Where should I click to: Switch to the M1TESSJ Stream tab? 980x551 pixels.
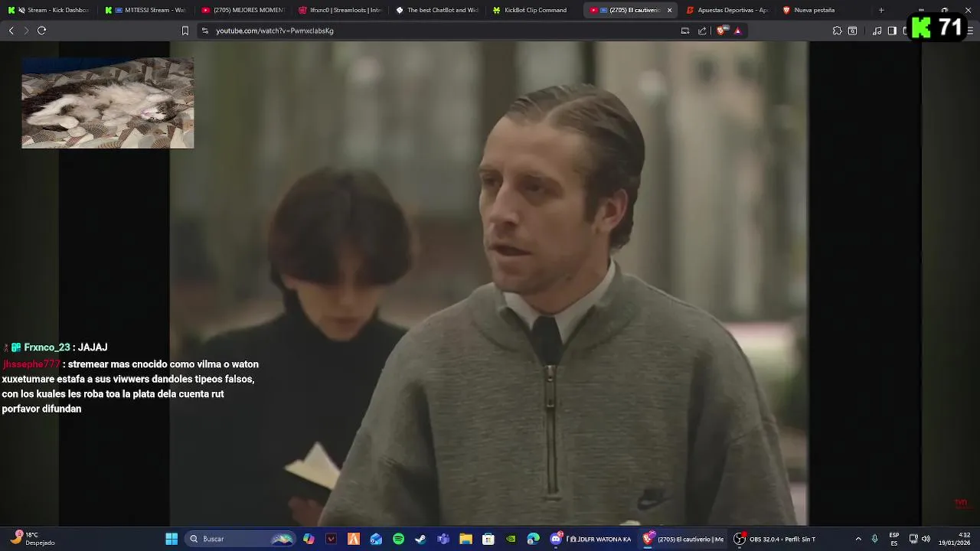(x=145, y=10)
